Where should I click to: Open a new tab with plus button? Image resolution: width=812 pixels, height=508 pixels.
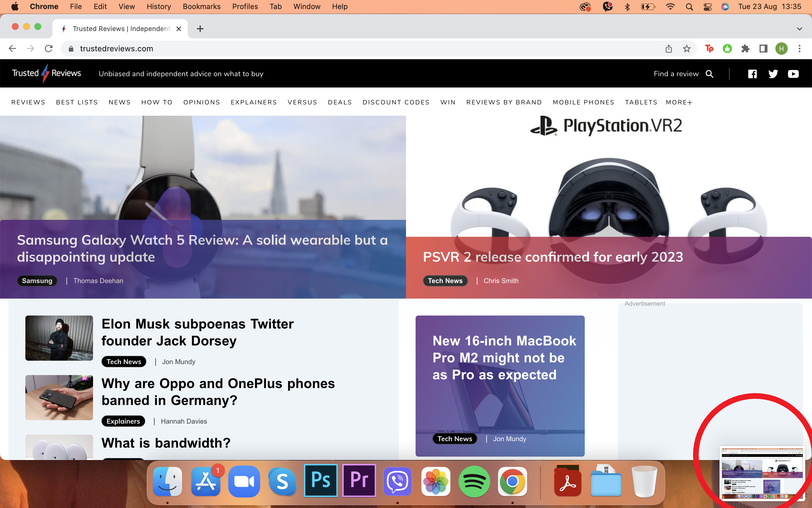200,29
